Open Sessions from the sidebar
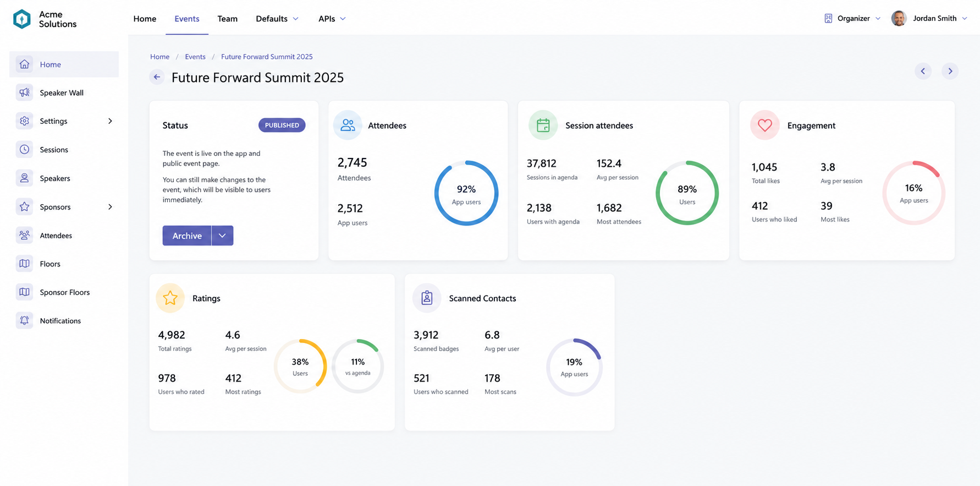This screenshot has width=980, height=486. point(64,150)
